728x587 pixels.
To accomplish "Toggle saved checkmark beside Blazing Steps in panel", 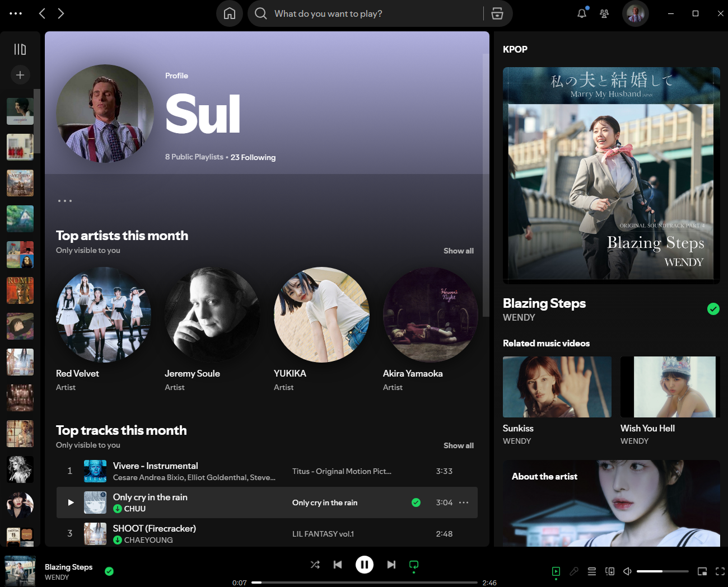I will [713, 309].
